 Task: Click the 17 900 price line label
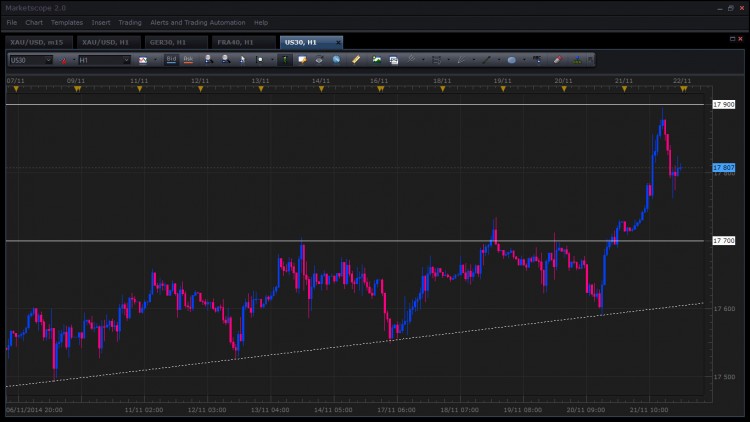724,104
